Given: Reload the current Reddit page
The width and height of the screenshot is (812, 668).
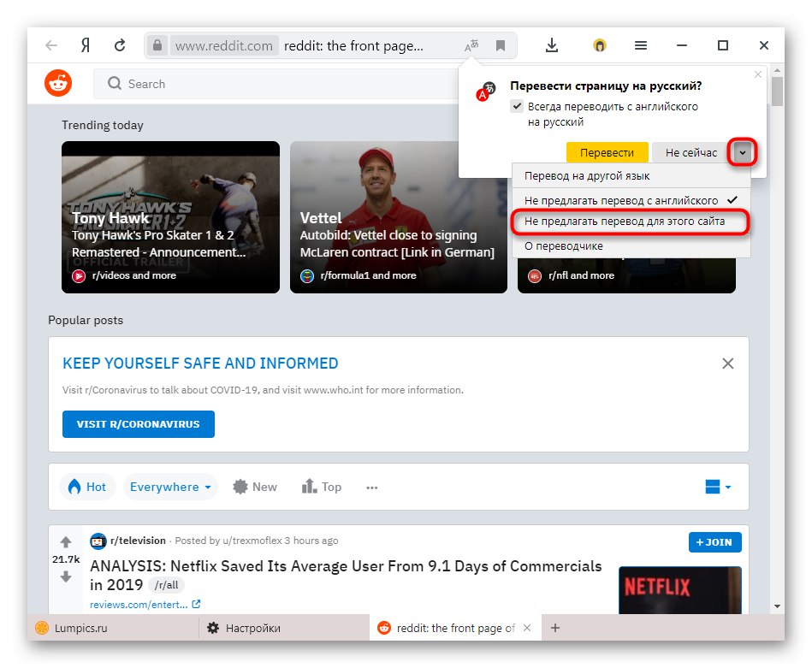Looking at the screenshot, I should (x=120, y=45).
